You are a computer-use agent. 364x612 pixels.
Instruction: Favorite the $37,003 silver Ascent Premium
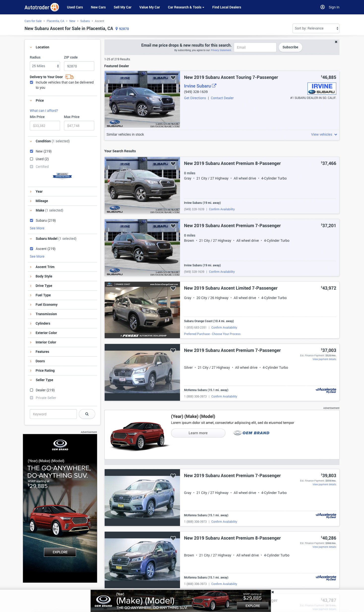click(x=173, y=351)
